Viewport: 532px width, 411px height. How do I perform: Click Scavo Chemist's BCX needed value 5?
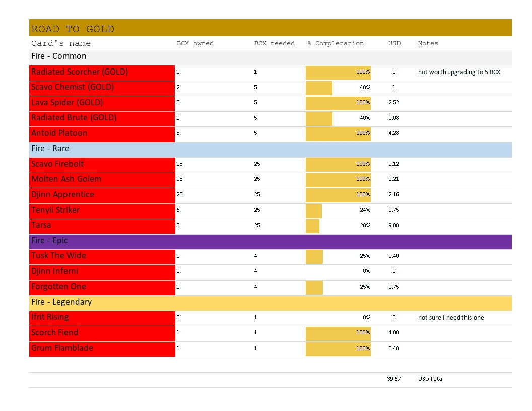(255, 88)
